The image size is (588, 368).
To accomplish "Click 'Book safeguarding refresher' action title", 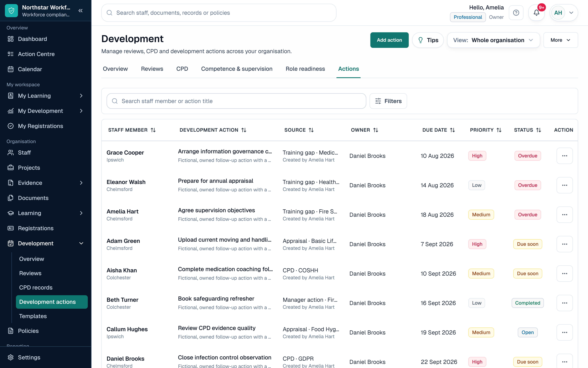I will coord(216,299).
